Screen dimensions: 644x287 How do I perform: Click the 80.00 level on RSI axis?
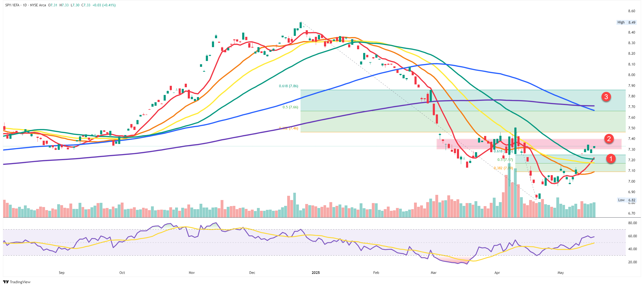point(632,223)
